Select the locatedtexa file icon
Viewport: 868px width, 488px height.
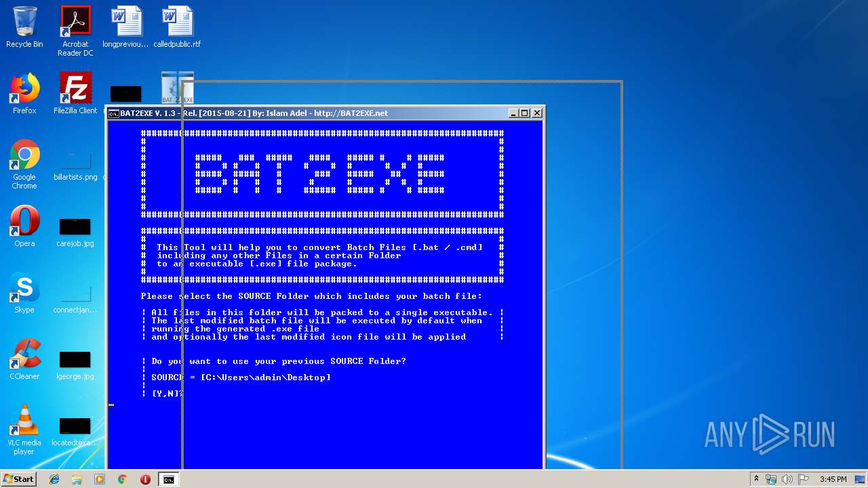click(x=75, y=431)
